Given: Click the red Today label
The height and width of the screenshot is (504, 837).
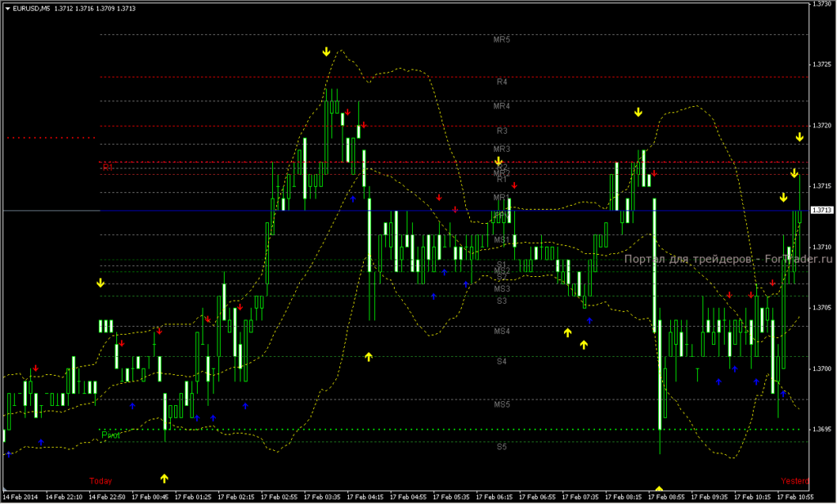Looking at the screenshot, I should click(101, 481).
